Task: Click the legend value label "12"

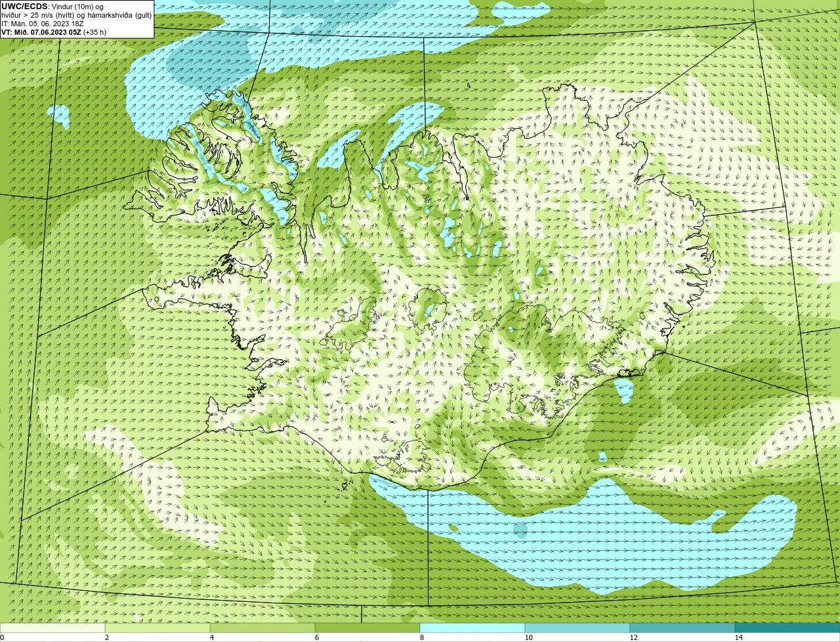Action: point(633,637)
